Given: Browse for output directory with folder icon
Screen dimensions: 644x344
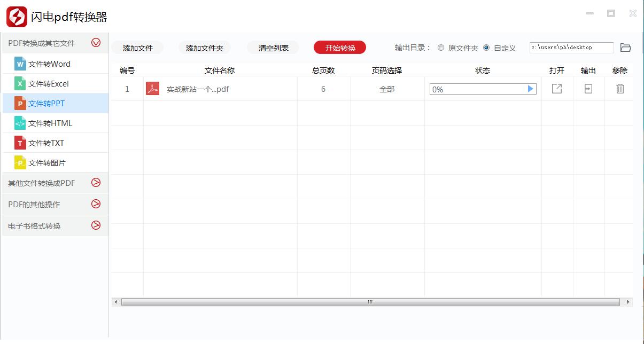Looking at the screenshot, I should (626, 47).
